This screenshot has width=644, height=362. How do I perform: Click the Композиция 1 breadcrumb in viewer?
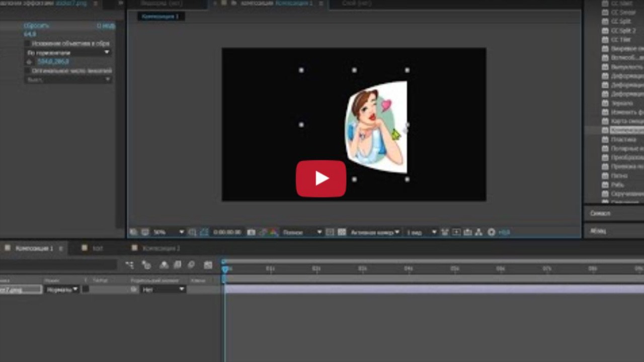(x=160, y=17)
